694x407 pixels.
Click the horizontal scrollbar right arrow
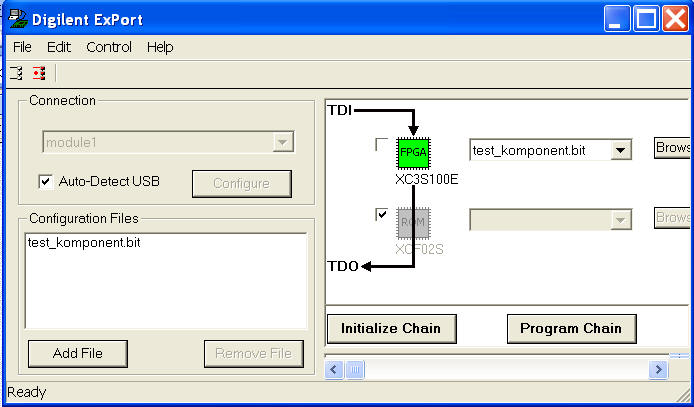(658, 369)
